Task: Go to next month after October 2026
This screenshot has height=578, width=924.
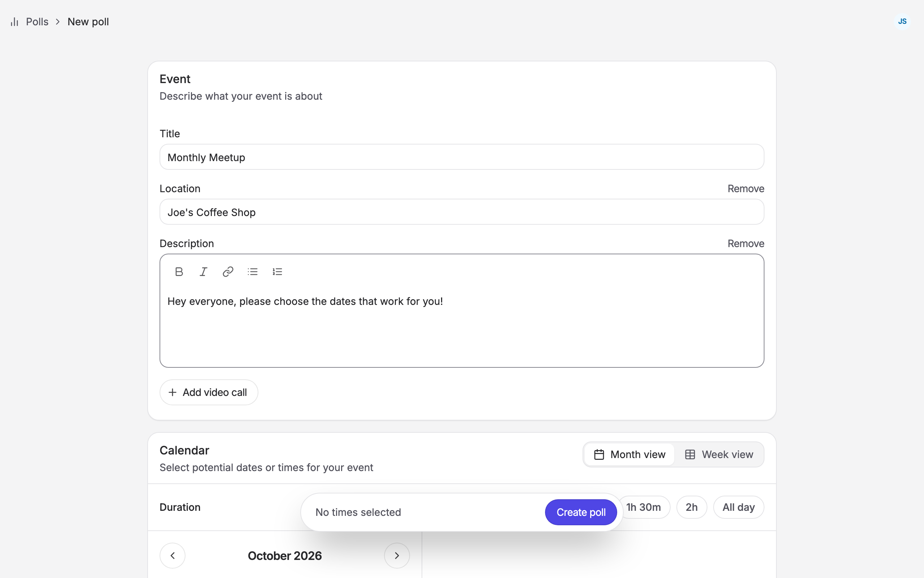Action: 397,556
